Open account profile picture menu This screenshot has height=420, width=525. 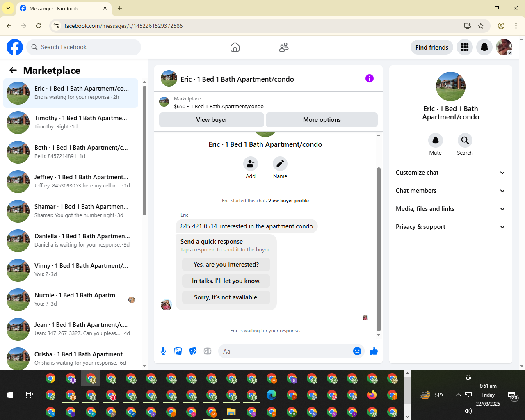(x=504, y=47)
